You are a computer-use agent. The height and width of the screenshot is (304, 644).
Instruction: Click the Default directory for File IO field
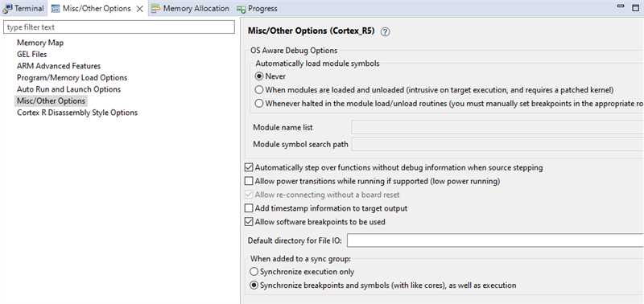[x=495, y=240]
